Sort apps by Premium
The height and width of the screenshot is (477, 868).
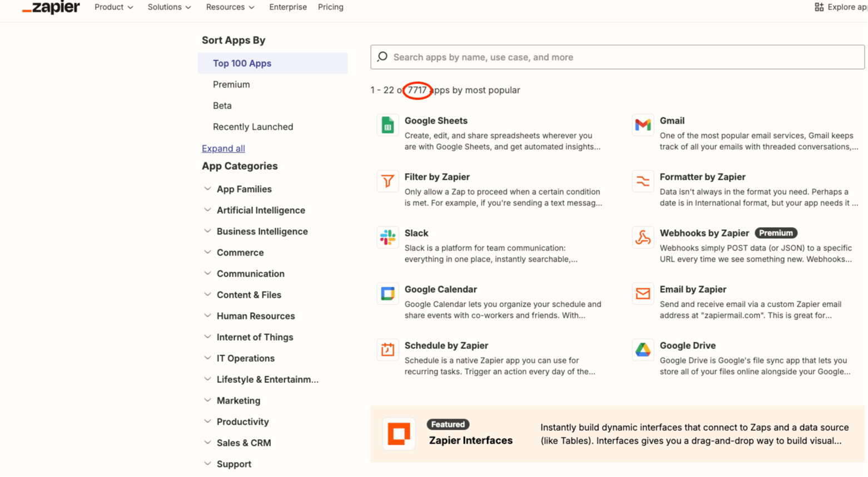[231, 85]
